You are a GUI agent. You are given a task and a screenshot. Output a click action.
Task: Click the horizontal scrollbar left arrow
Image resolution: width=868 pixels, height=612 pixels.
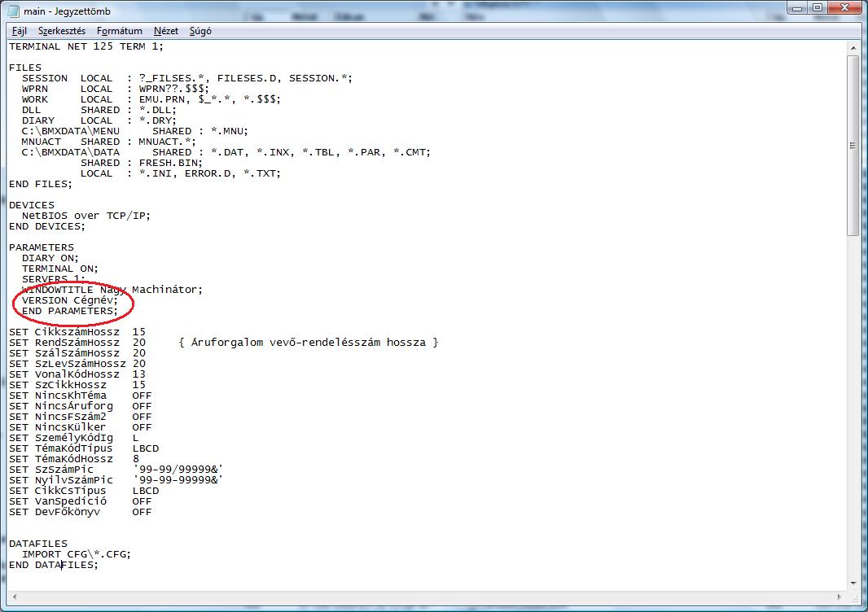click(15, 597)
